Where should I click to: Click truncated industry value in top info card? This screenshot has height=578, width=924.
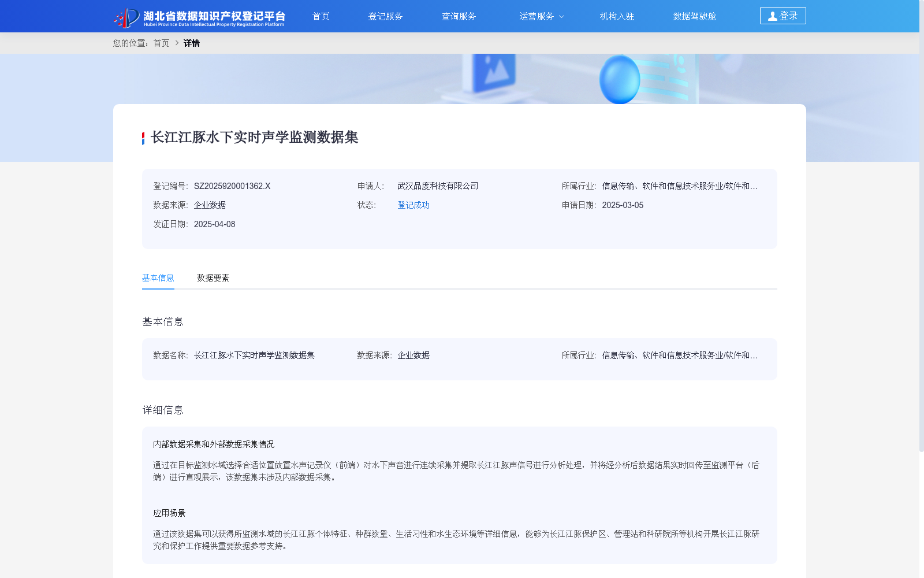pyautogui.click(x=680, y=186)
